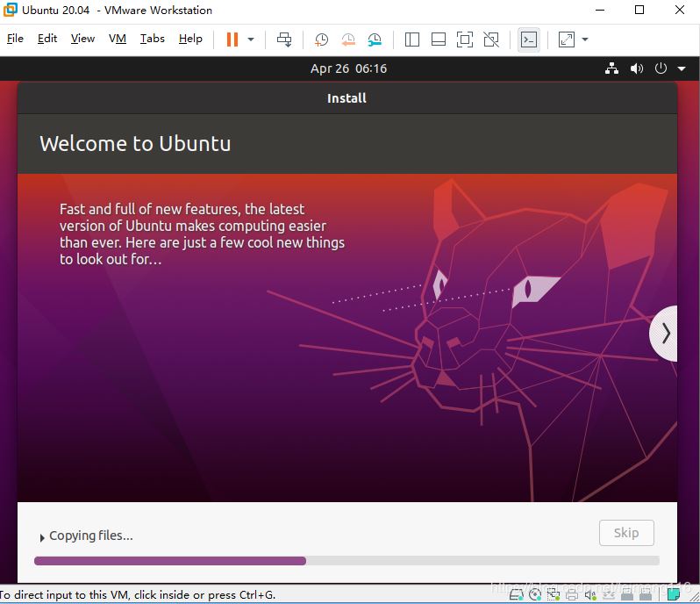Take a snapshot of the VM
The height and width of the screenshot is (604, 700).
point(322,40)
